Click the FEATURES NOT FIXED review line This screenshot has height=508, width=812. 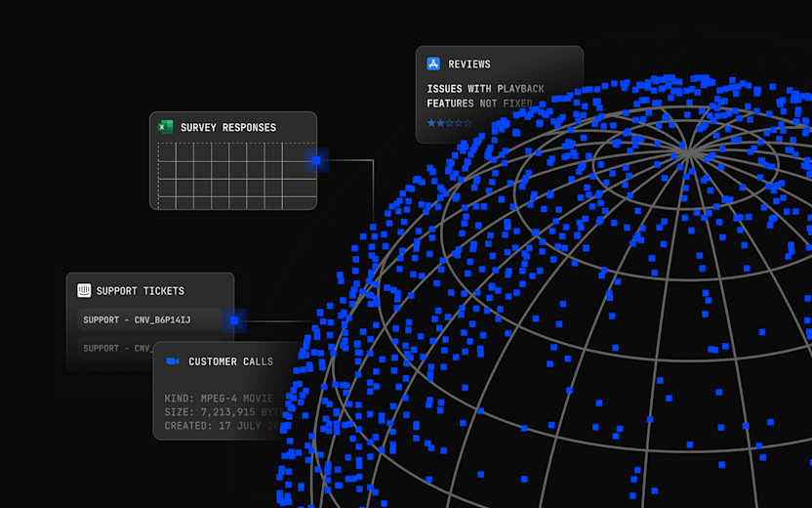[479, 104]
